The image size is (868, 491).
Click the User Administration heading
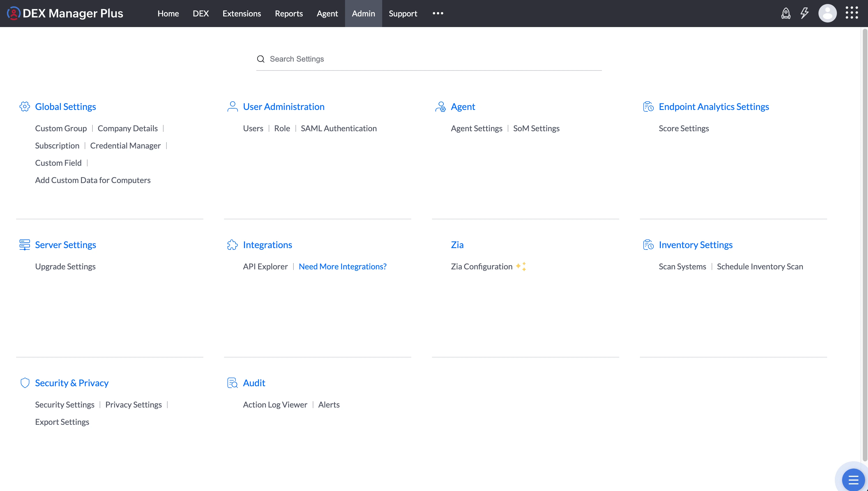point(284,106)
